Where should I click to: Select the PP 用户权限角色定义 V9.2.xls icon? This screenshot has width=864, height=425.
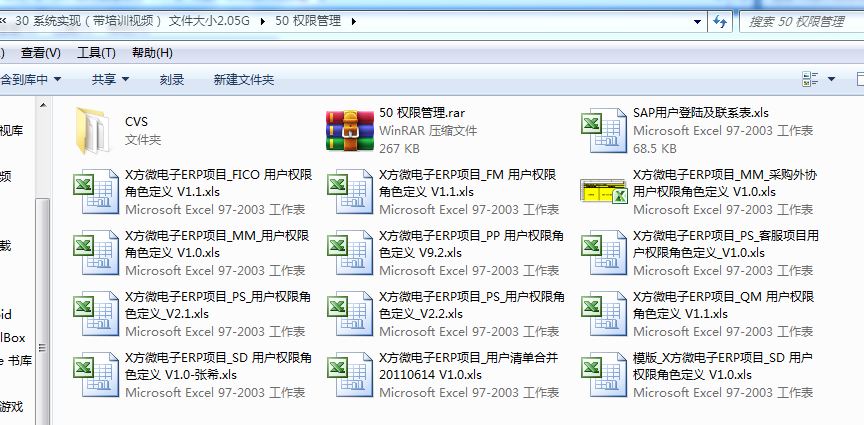coord(350,252)
